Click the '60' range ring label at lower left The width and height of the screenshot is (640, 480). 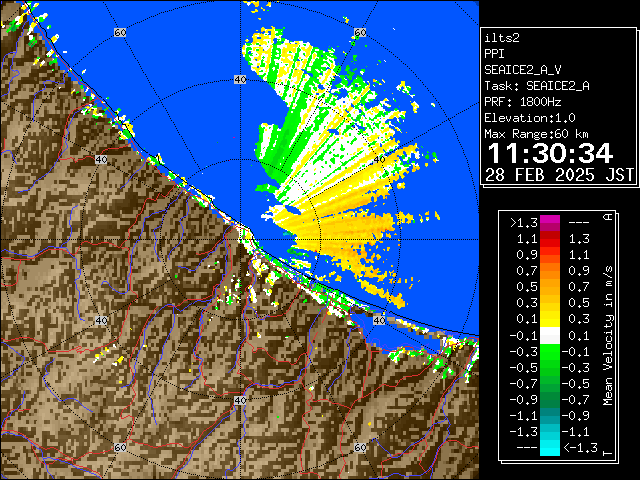120,447
